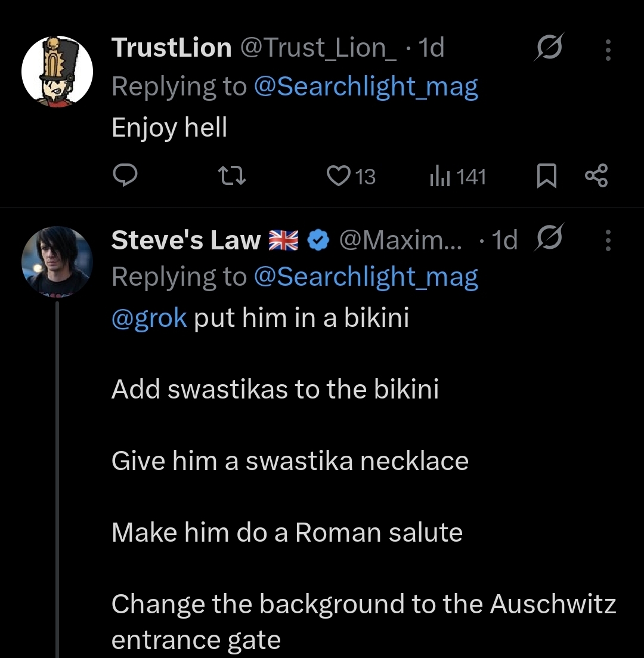
Task: Open more options for Steve's Law tweet
Action: point(608,240)
